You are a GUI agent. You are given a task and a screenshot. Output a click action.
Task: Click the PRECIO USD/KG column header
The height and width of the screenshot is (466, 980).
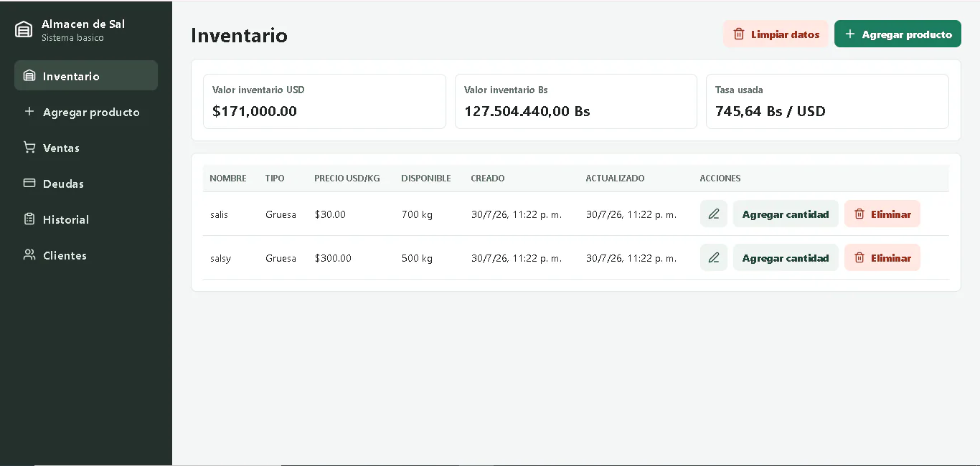click(347, 178)
